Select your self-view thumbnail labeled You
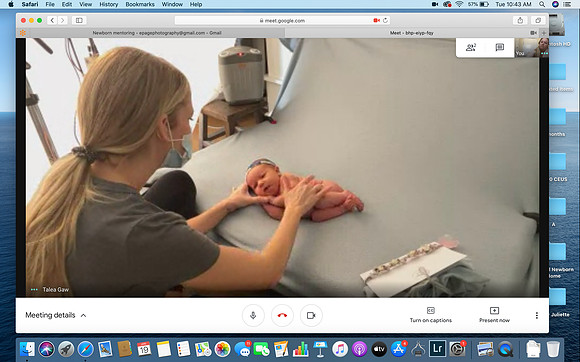Image resolution: width=580 pixels, height=362 pixels. point(532,47)
